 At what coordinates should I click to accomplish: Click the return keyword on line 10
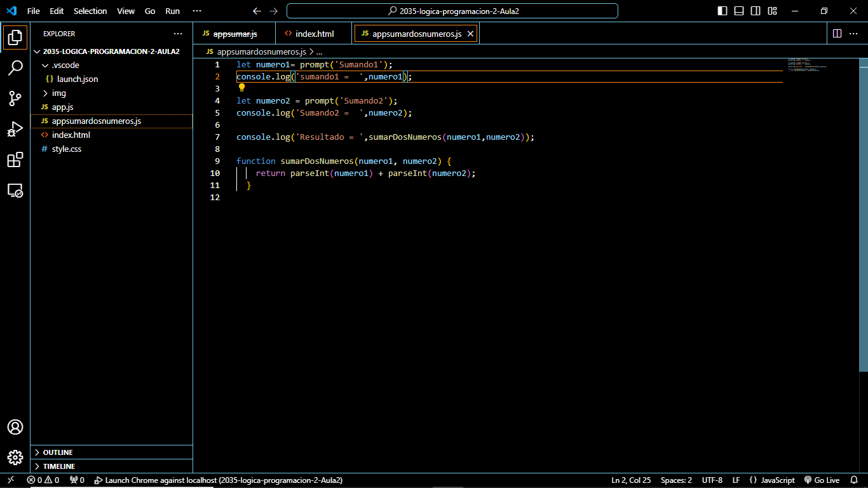[x=271, y=173]
